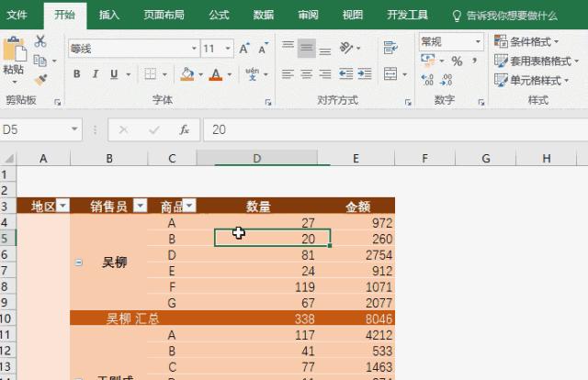The image size is (588, 380).
Task: Align text right
Action: coord(325,73)
